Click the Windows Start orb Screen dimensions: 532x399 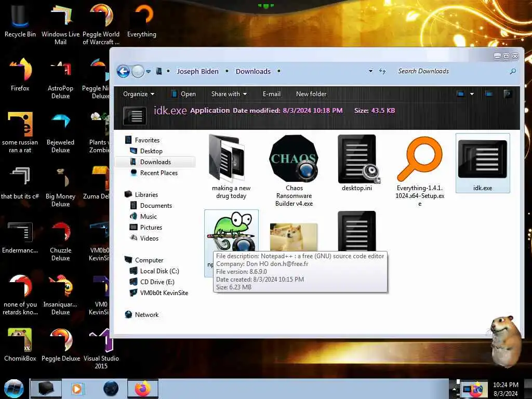tap(14, 389)
